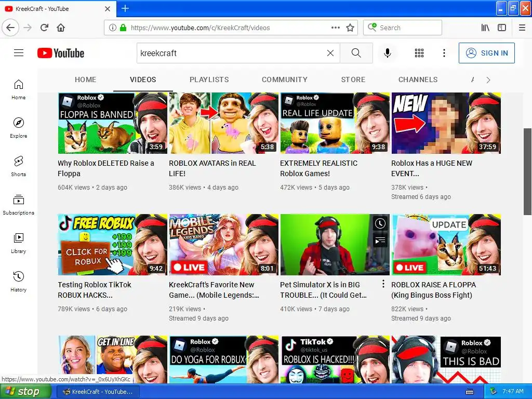Open History in sidebar
The height and width of the screenshot is (399, 532).
coord(19,282)
